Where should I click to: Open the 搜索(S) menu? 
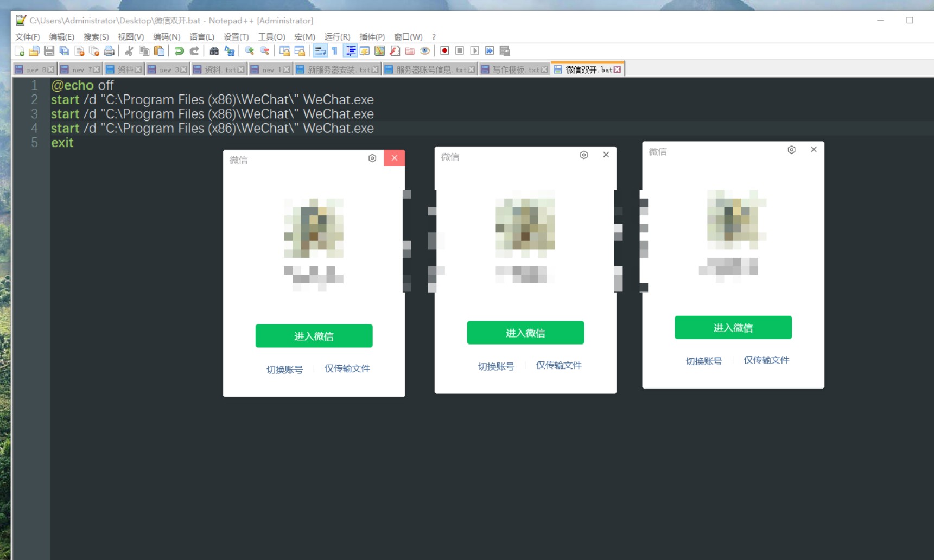pos(96,37)
